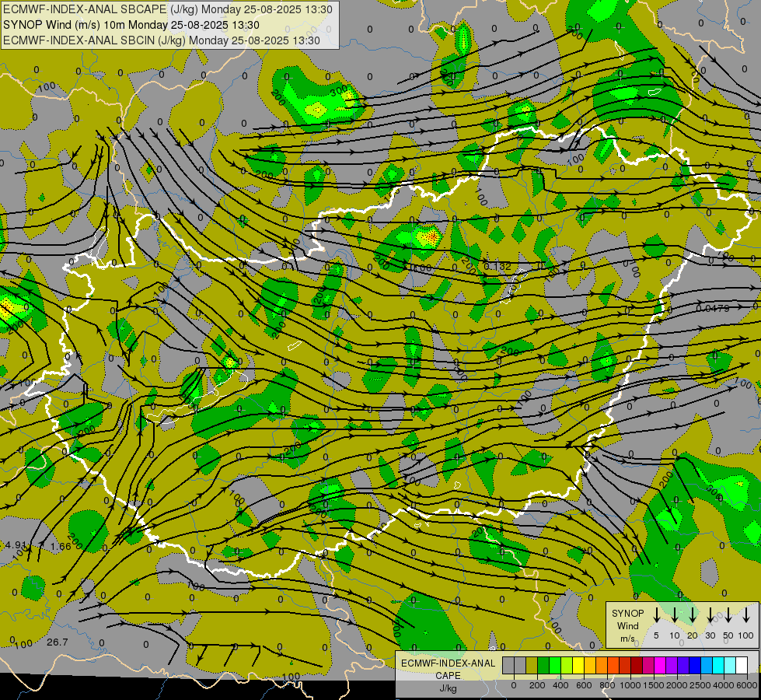The height and width of the screenshot is (700, 761).
Task: Select the light cyan swatch before white
Action: pos(731,665)
